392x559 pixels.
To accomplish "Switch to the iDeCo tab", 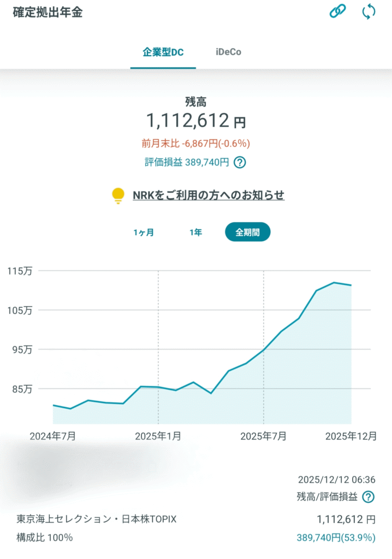I will (228, 52).
